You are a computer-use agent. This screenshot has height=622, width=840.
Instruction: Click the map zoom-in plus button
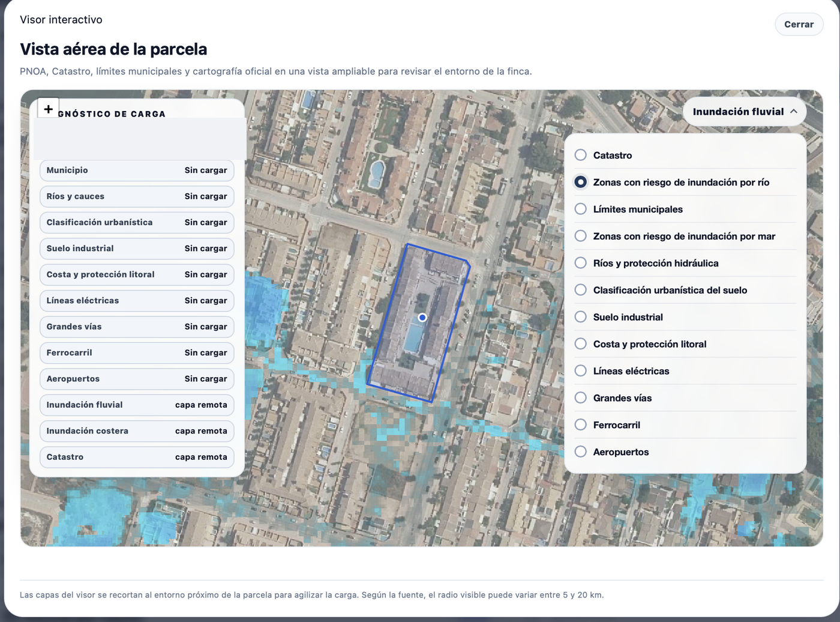(x=48, y=109)
